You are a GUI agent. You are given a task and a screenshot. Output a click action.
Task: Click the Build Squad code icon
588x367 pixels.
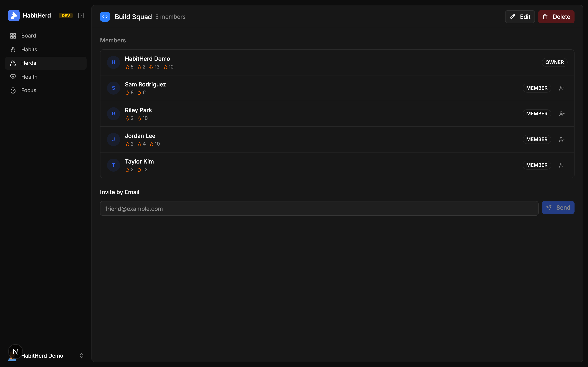[x=105, y=17]
